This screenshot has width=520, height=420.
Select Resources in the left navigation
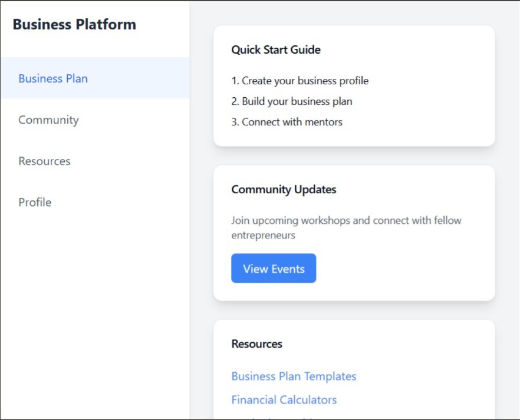[44, 161]
